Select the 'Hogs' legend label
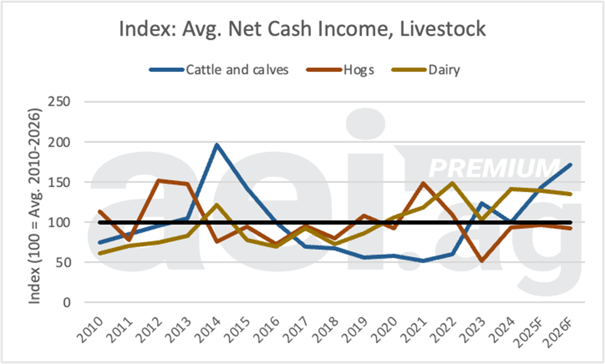 point(358,69)
